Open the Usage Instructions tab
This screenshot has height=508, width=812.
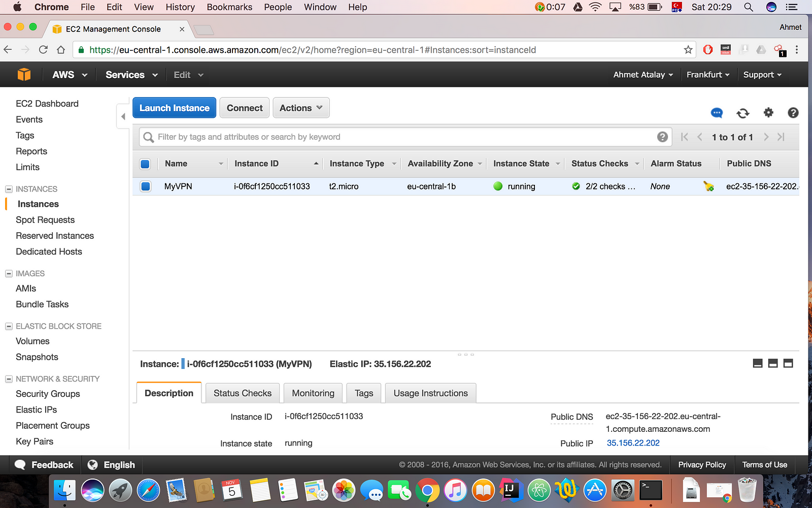click(x=431, y=393)
